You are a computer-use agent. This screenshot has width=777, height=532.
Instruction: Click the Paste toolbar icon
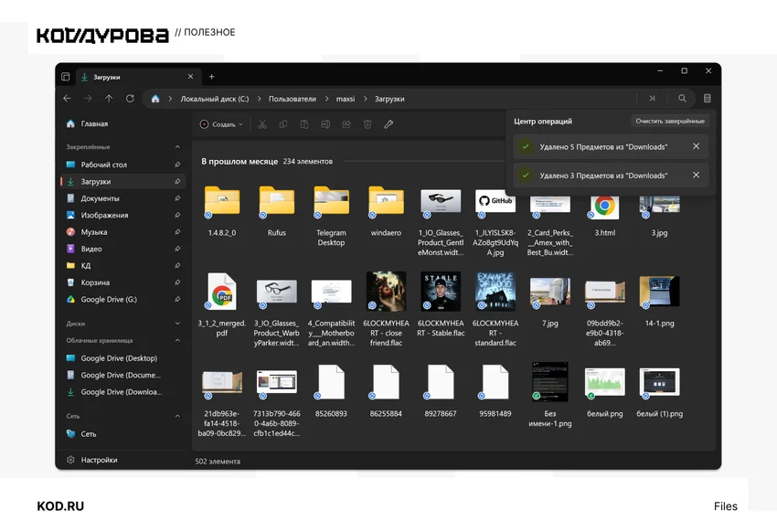[x=304, y=124]
